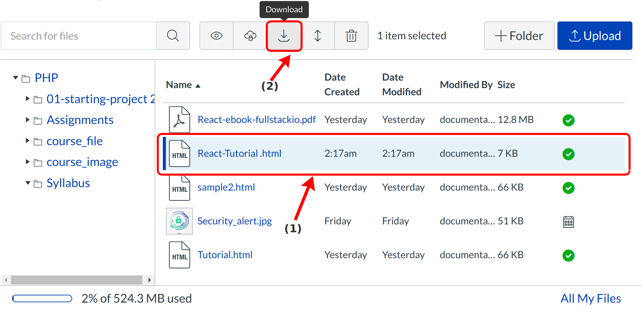This screenshot has height=334, width=644.
Task: Toggle published checkmark for Tutorial.html
Action: (x=568, y=255)
